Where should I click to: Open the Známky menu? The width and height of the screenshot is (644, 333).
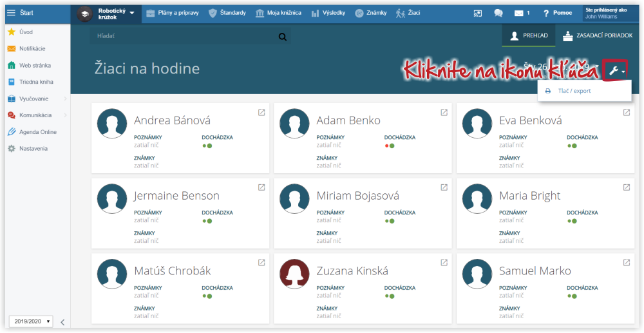371,13
